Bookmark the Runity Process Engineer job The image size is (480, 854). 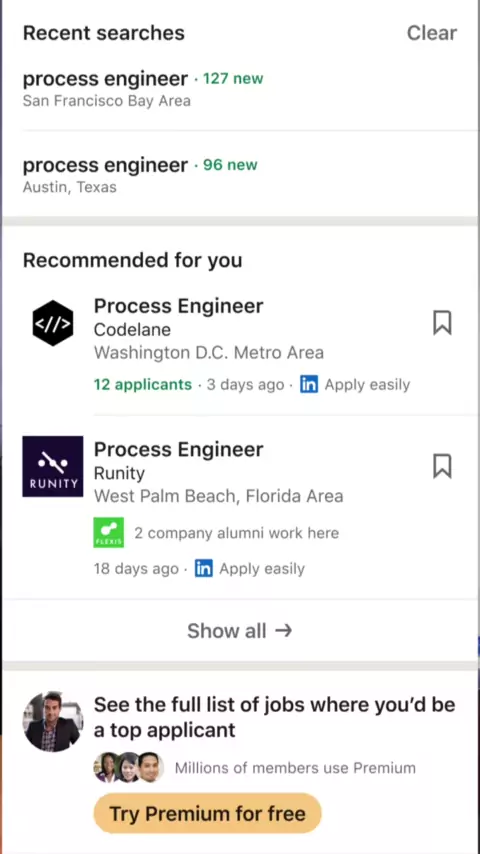coord(442,466)
